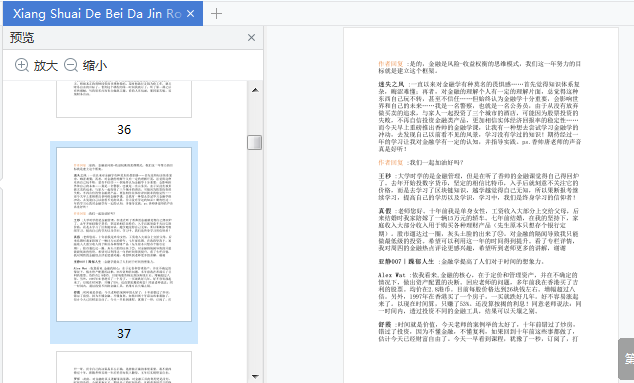The height and width of the screenshot is (383, 634).
Task: Click the 预览 panel title
Action: click(22, 38)
